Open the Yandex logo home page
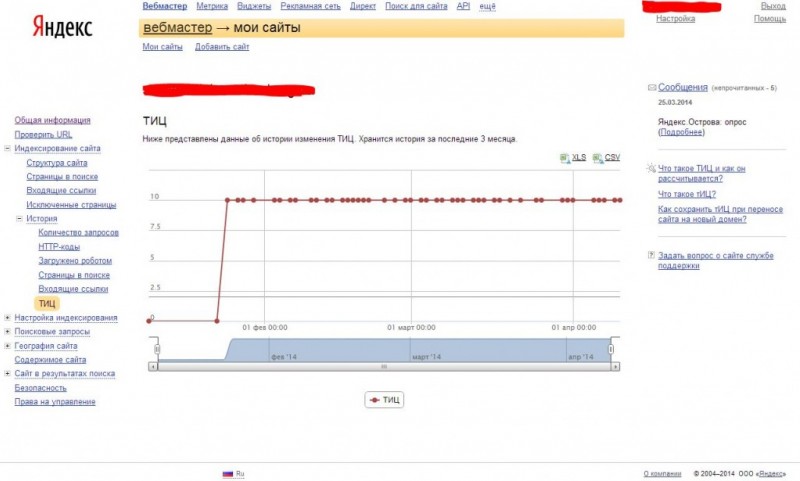Viewport: 800px width, 481px height. [x=62, y=26]
